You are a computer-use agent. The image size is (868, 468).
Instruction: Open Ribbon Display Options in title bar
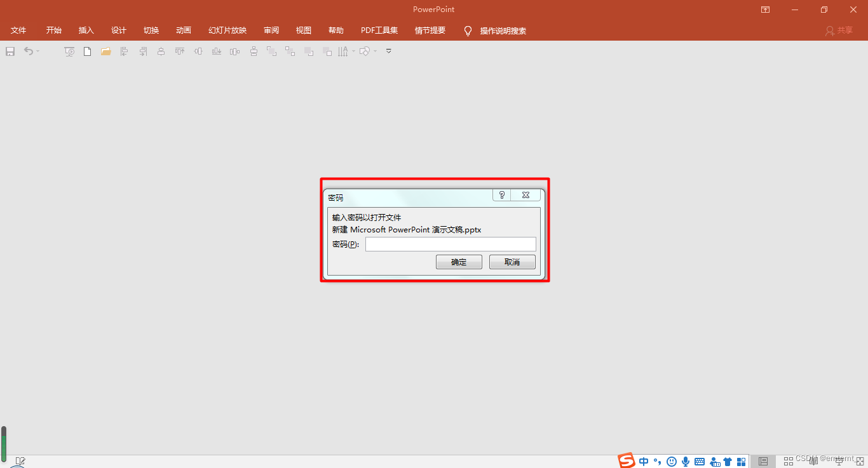766,10
